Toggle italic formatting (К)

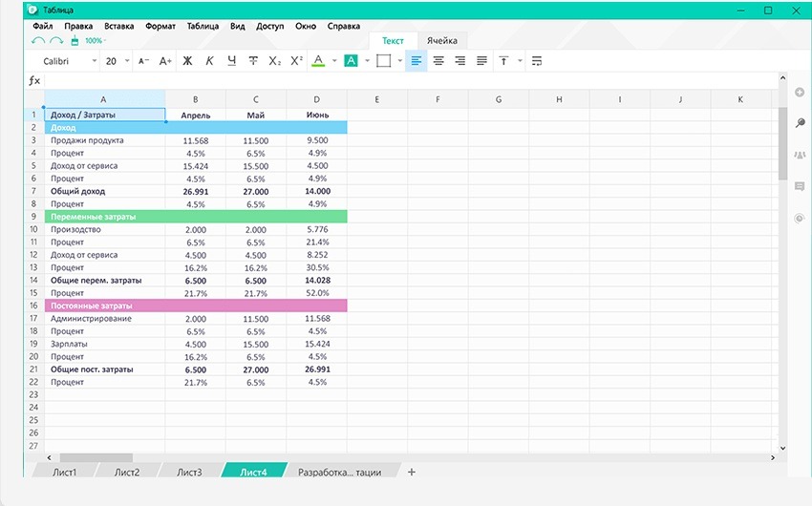pyautogui.click(x=209, y=61)
